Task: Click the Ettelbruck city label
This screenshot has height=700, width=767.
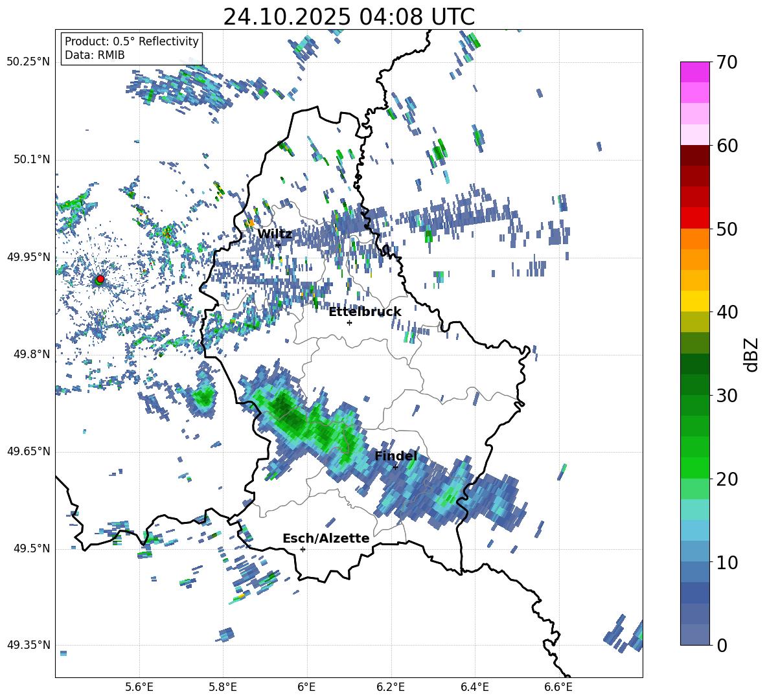Action: coord(365,311)
